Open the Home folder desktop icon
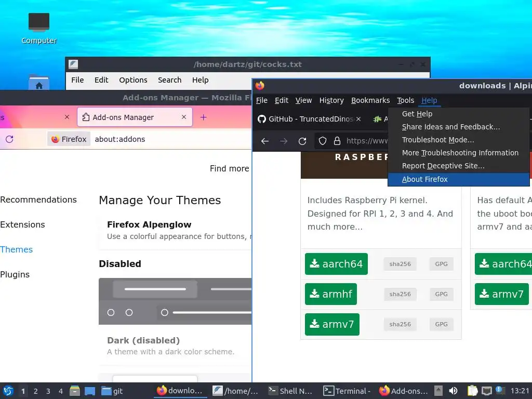 point(38,83)
